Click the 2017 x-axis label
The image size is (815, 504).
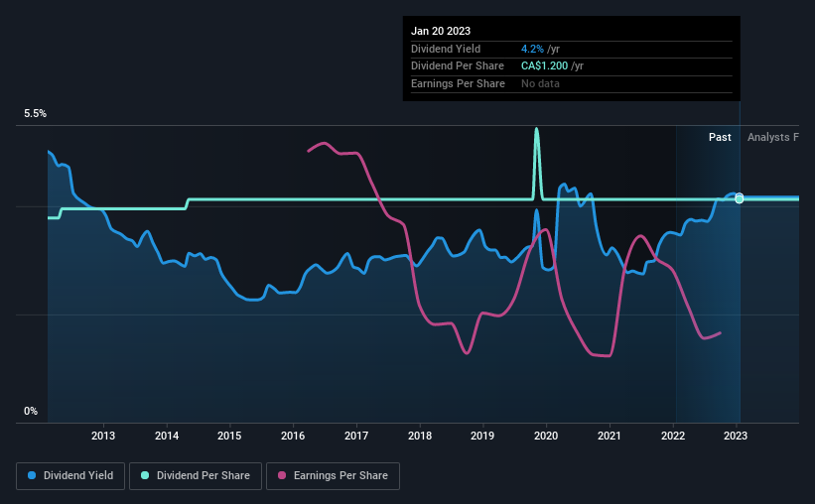click(356, 436)
